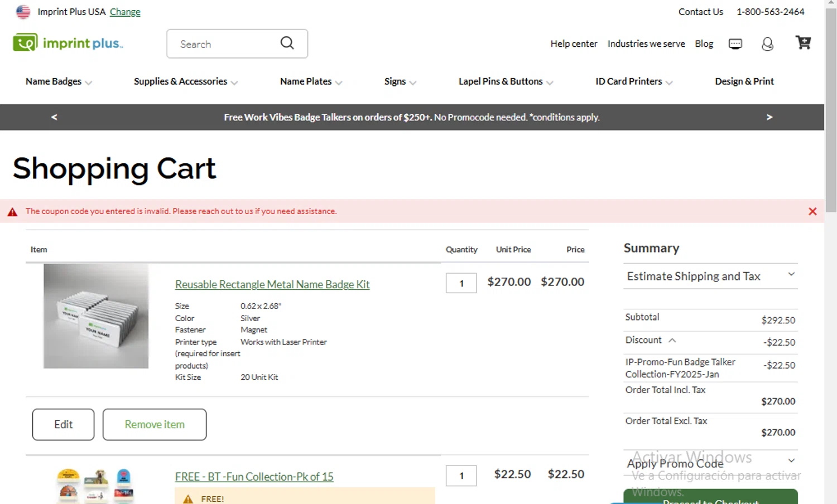
Task: Open the Design & Print menu item
Action: [744, 81]
